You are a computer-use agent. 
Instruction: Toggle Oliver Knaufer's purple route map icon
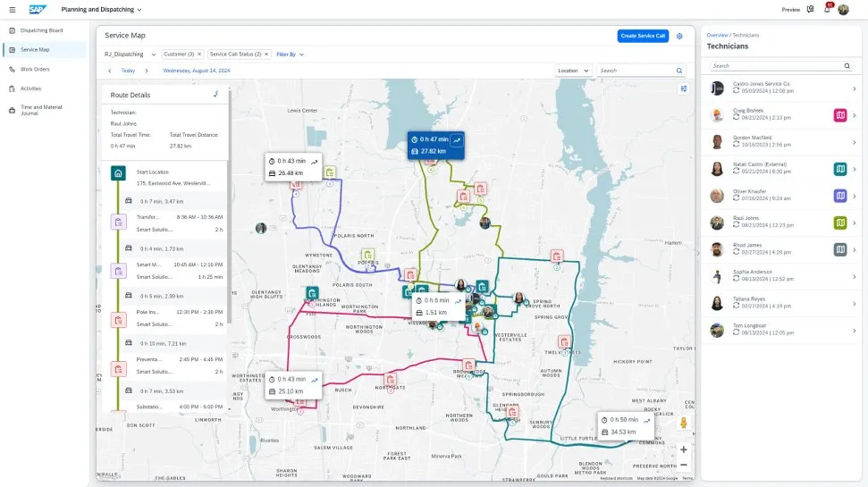pos(839,196)
